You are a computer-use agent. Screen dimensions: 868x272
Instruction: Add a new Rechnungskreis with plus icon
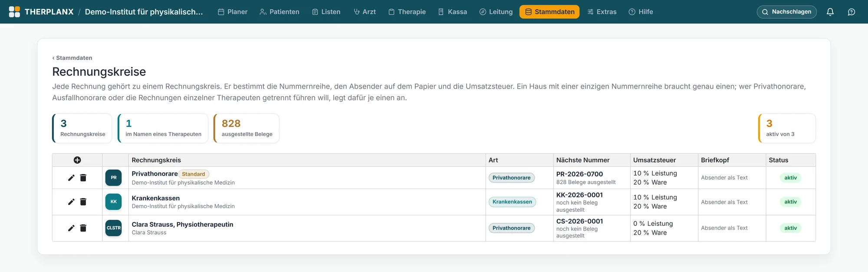pyautogui.click(x=77, y=160)
